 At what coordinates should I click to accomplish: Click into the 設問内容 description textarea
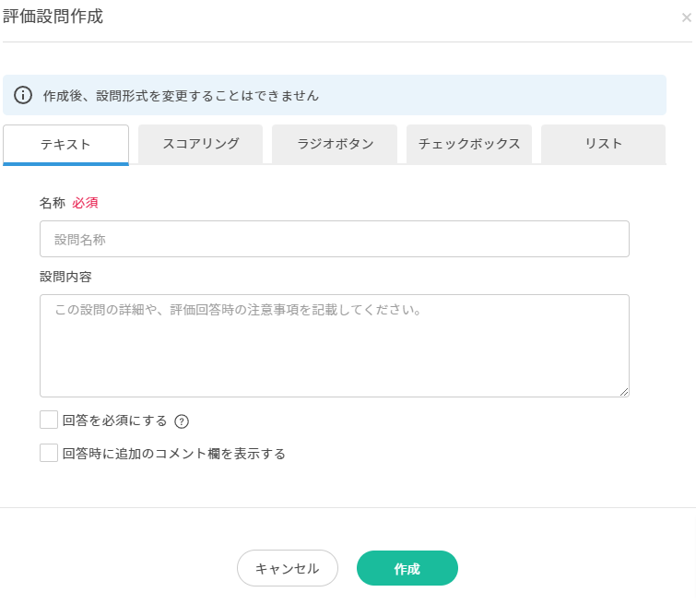[335, 346]
